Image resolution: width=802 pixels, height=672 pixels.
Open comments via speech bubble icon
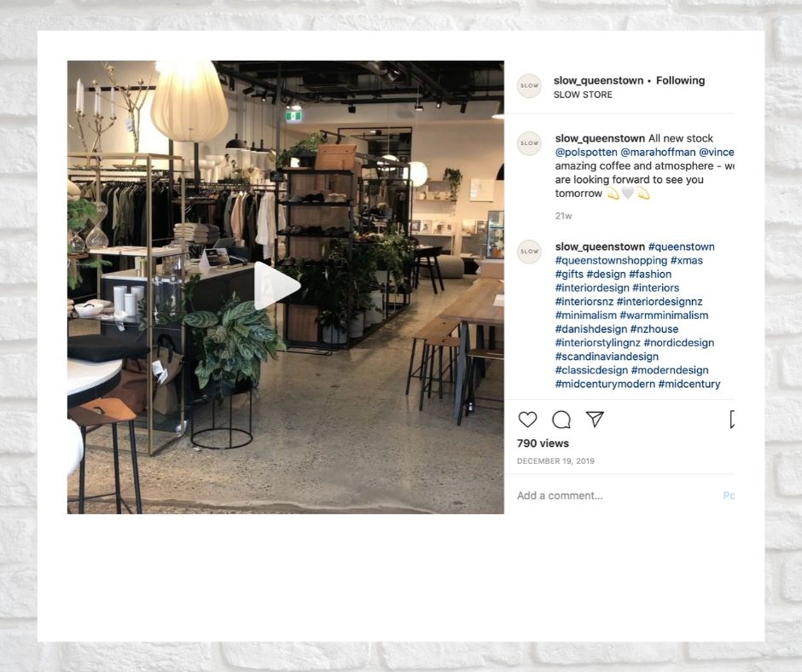point(561,420)
